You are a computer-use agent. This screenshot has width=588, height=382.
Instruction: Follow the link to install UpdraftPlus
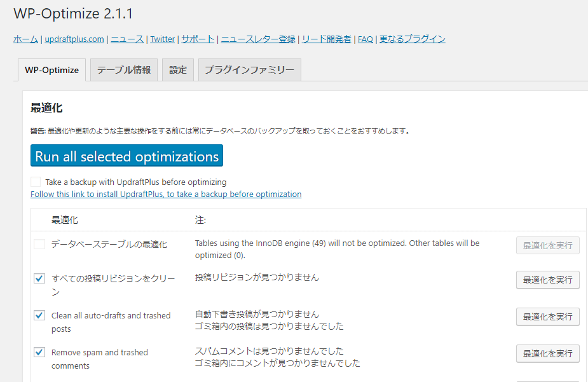[x=166, y=194]
